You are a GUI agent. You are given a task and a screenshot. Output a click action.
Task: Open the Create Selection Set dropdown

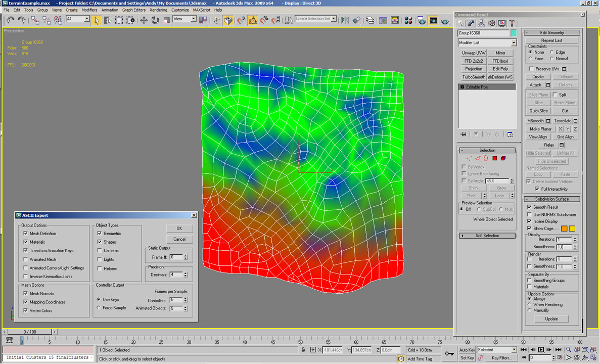(x=334, y=19)
